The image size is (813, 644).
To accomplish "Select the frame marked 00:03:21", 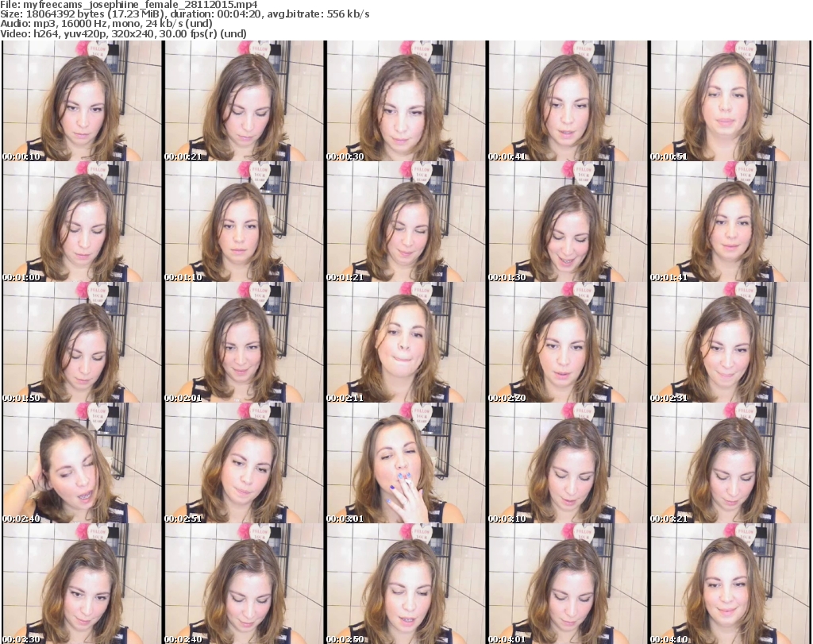I will [x=730, y=463].
